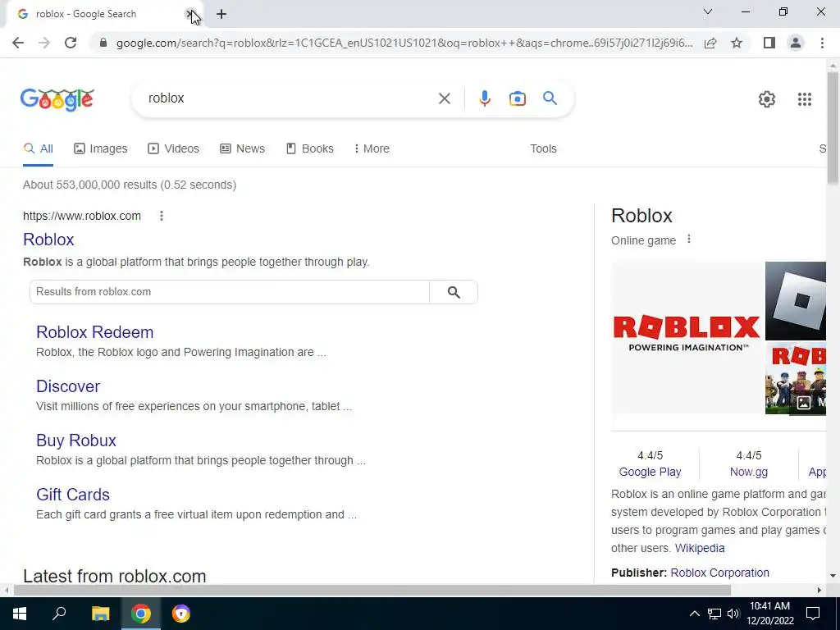840x630 pixels.
Task: Open the Now.gg rating link
Action: (x=748, y=472)
